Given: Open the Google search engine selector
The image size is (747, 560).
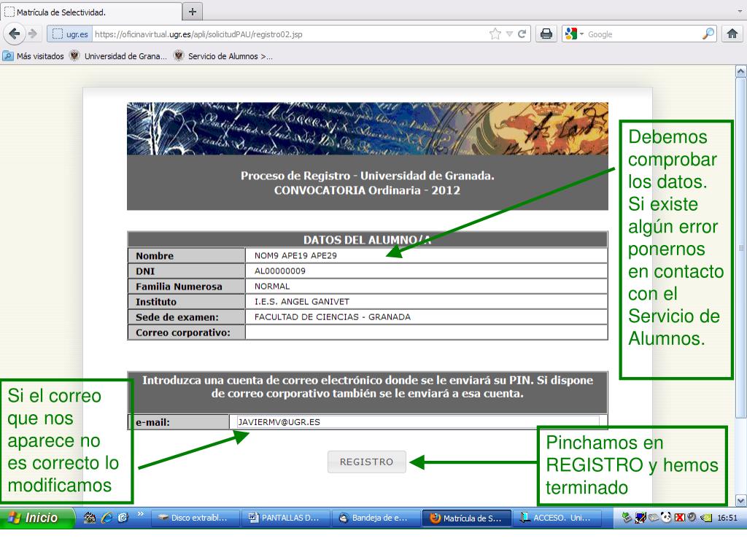Looking at the screenshot, I should pyautogui.click(x=574, y=34).
